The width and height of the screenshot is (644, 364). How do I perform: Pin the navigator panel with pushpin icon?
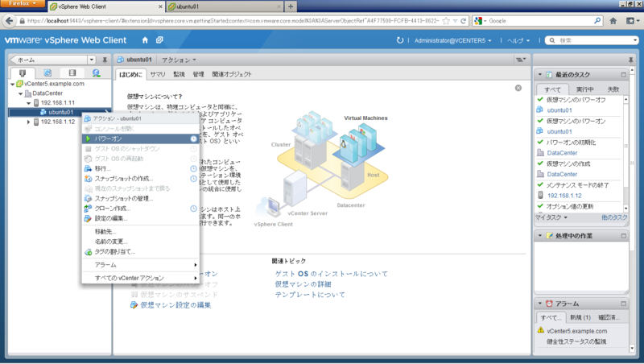(105, 60)
